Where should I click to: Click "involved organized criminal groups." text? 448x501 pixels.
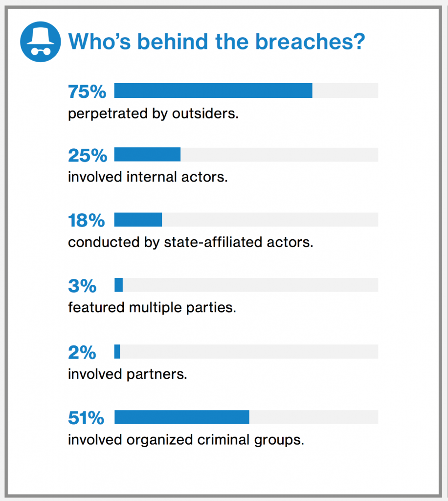[186, 439]
